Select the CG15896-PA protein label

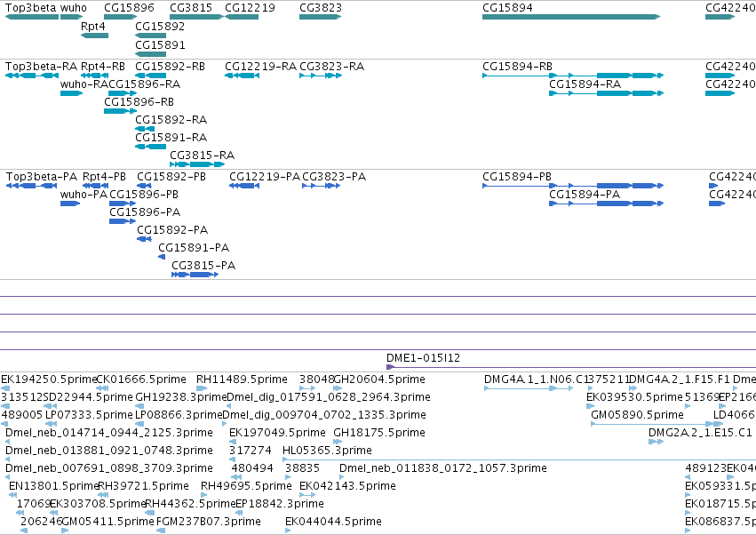[145, 212]
